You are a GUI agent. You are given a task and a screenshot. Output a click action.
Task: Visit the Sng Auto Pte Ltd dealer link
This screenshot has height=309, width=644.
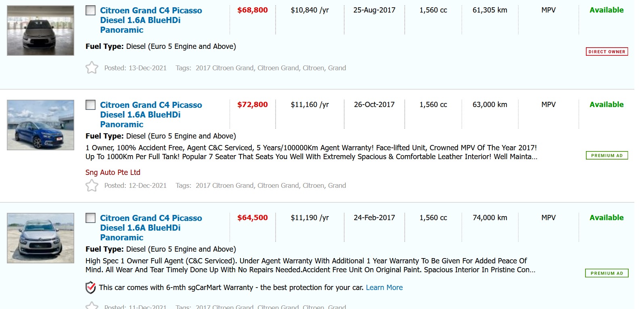pyautogui.click(x=113, y=172)
